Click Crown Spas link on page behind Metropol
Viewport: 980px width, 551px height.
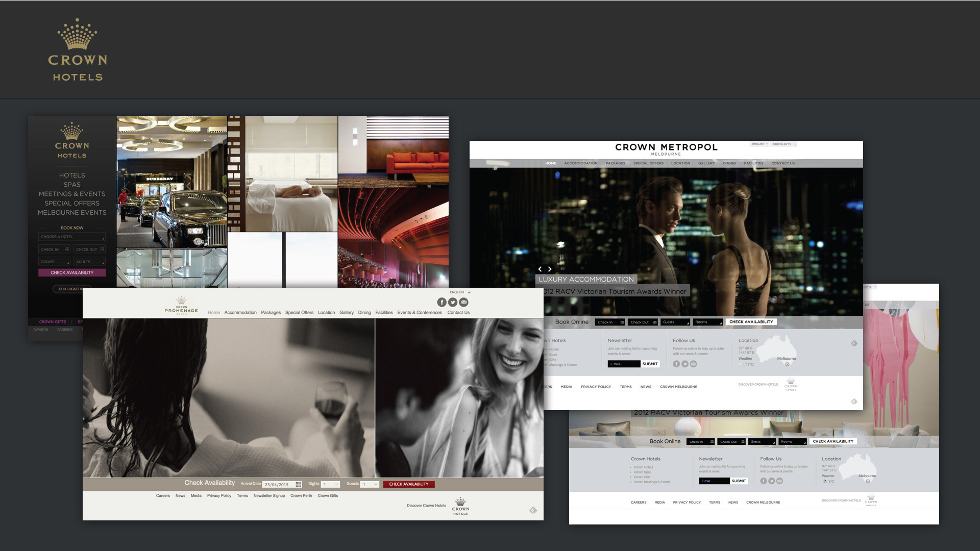coord(643,472)
